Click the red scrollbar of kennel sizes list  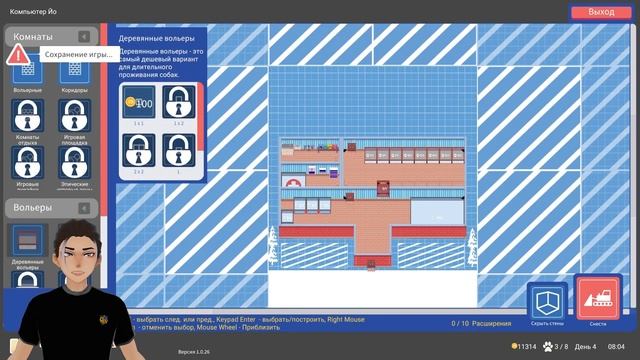click(x=200, y=116)
